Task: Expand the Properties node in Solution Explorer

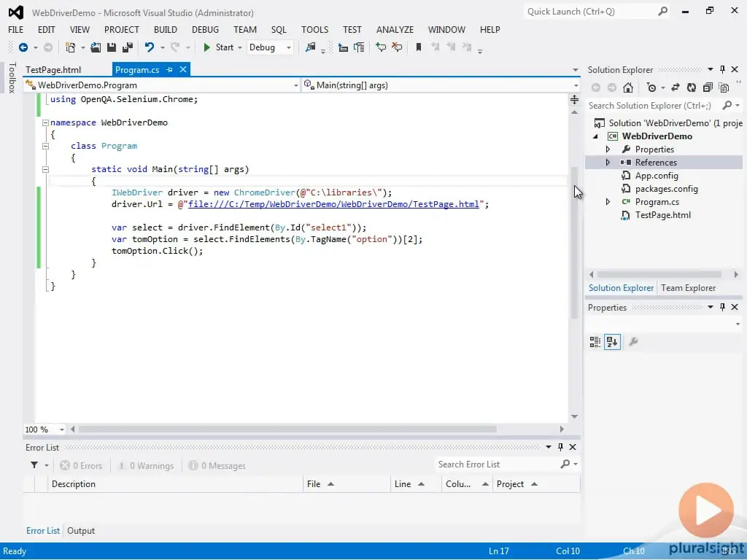Action: click(608, 149)
